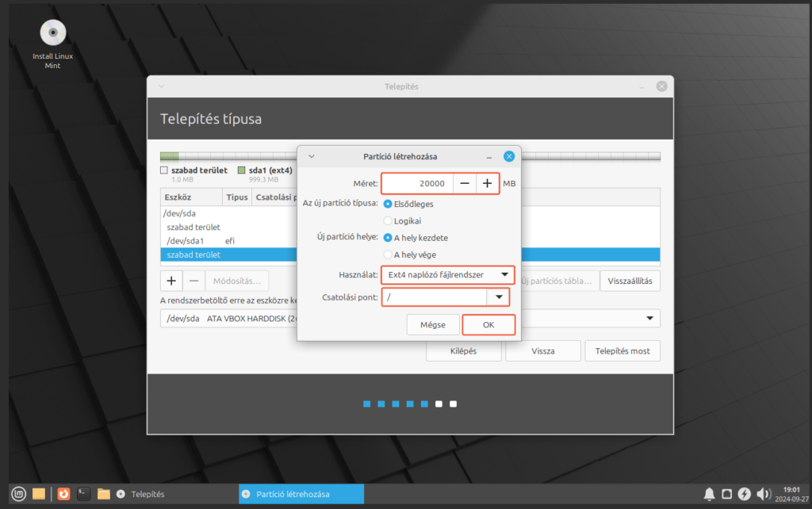Screen dimensions: 812x509
Task: Click the Mégse button
Action: coord(433,325)
